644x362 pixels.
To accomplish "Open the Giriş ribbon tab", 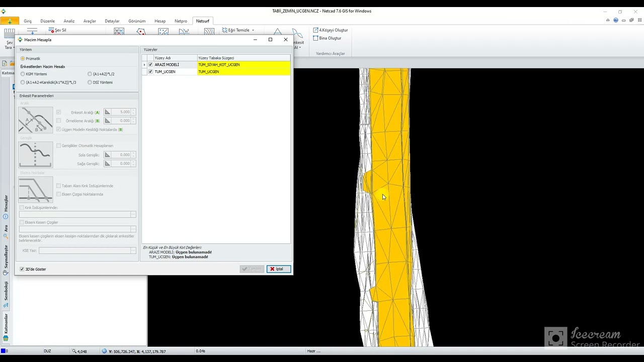I will tap(28, 21).
